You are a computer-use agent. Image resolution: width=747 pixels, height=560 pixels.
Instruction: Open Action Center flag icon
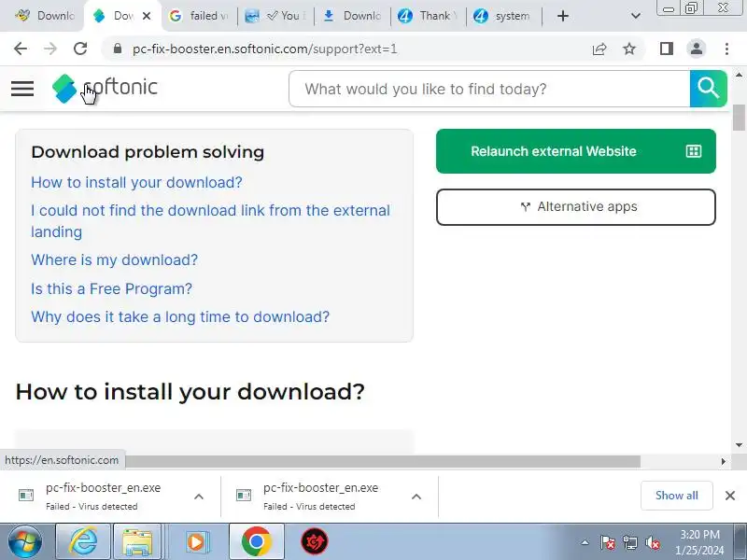(608, 542)
